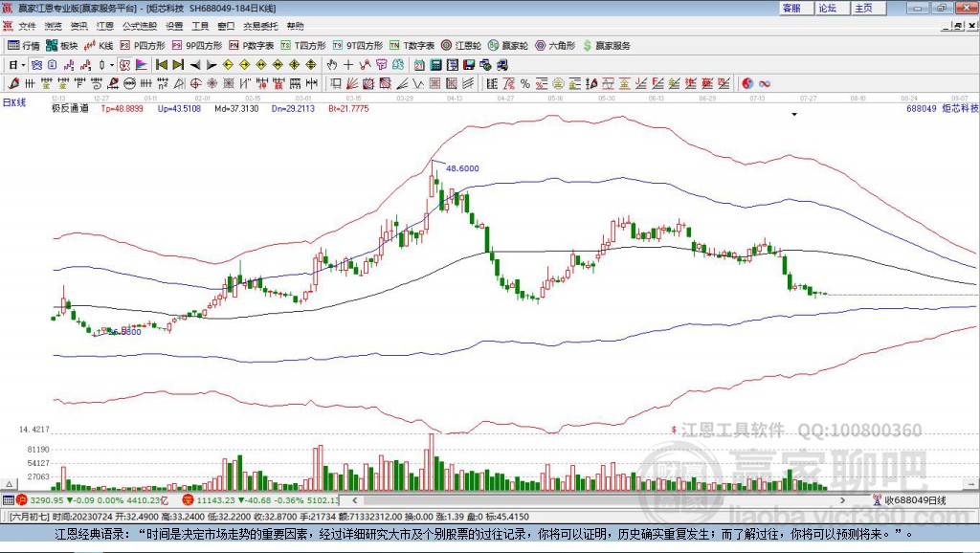
Task: Click the 688049 炬芯科技 stock label
Action: point(943,109)
